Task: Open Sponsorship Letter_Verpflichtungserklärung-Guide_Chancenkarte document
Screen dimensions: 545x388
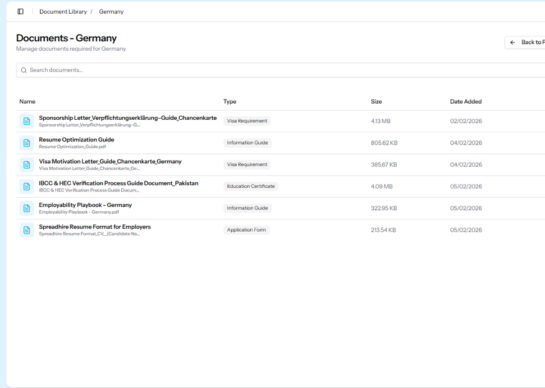Action: pos(128,118)
